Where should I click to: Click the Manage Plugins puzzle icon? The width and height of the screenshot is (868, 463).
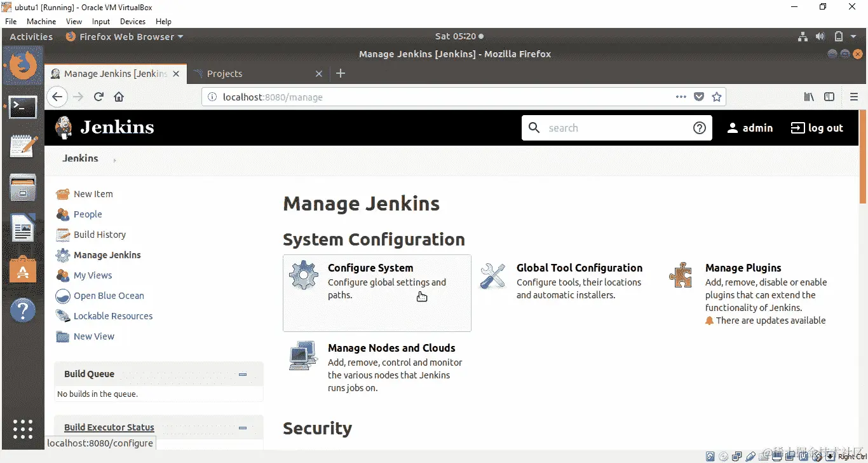point(681,275)
